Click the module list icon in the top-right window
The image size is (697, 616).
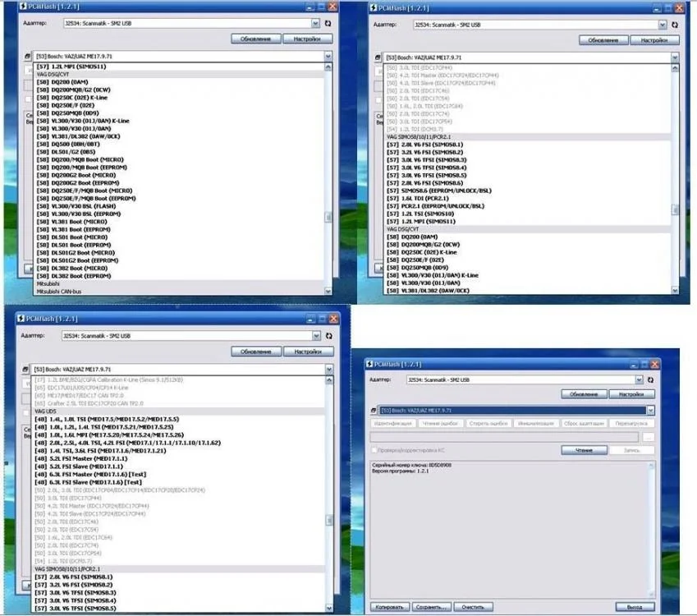378,57
